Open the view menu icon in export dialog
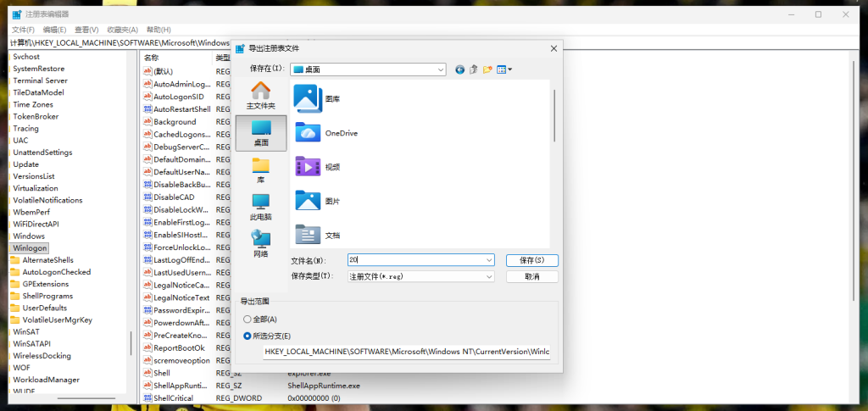868x411 pixels. tap(504, 69)
